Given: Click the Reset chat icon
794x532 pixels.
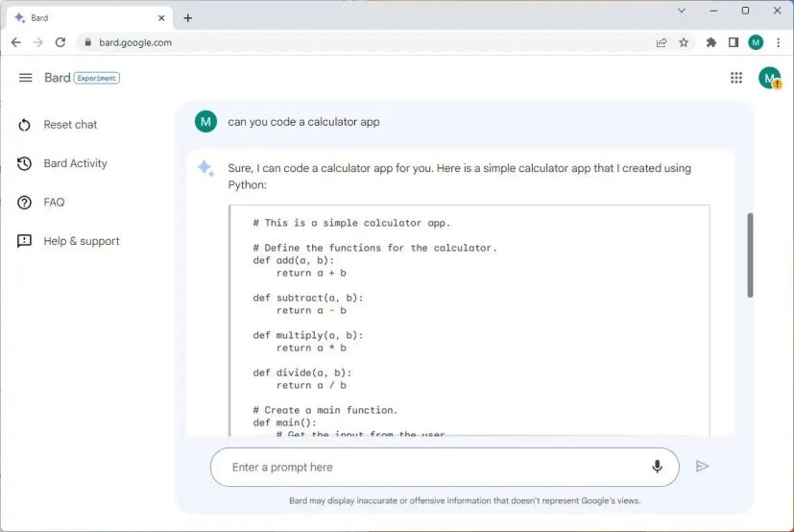Looking at the screenshot, I should pos(24,125).
